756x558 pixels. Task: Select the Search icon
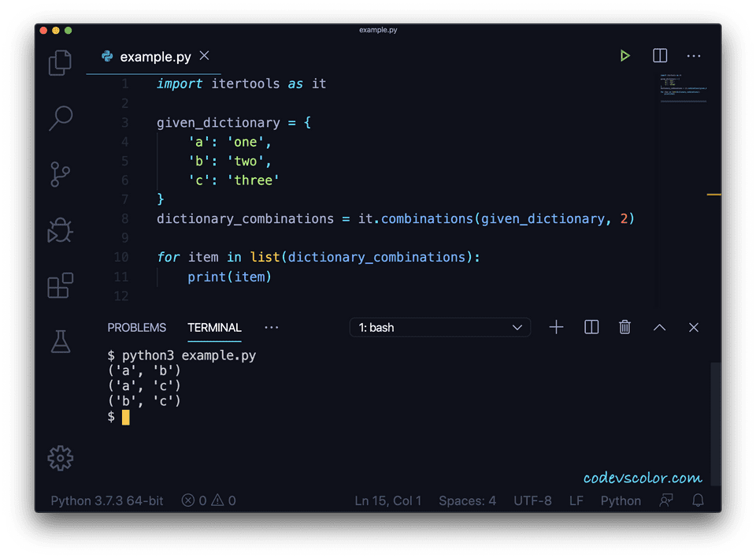61,118
